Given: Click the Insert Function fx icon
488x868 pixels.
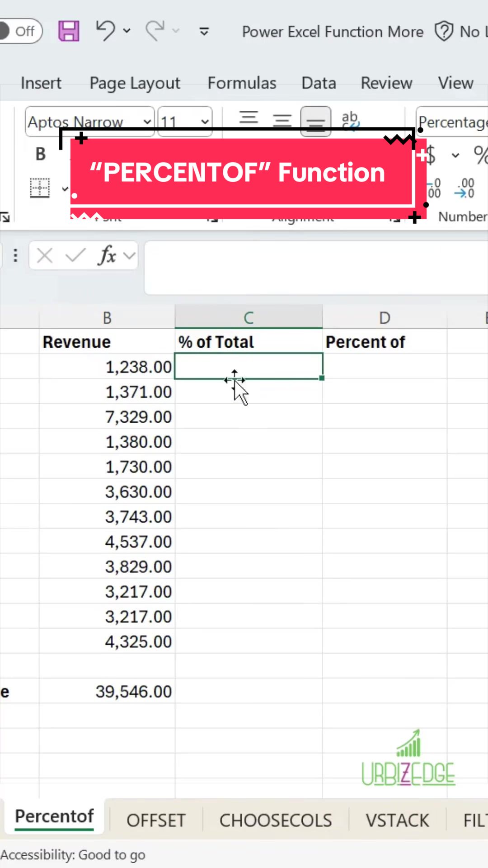Looking at the screenshot, I should [x=107, y=256].
